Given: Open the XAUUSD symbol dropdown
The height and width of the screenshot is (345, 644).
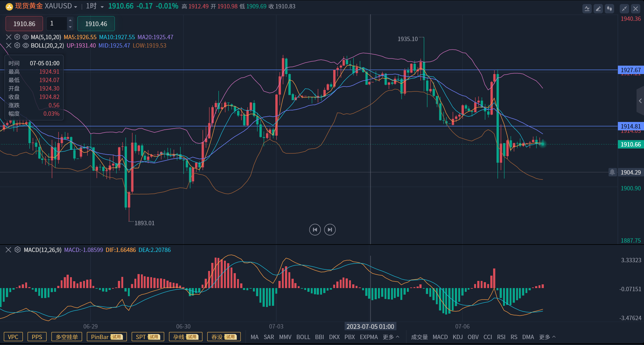Looking at the screenshot, I should (x=75, y=6).
